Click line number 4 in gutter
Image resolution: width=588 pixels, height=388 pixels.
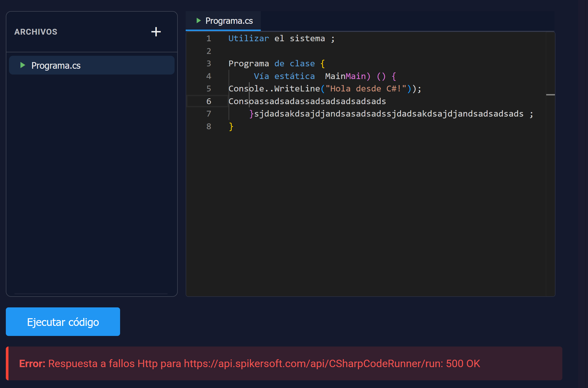pos(209,76)
